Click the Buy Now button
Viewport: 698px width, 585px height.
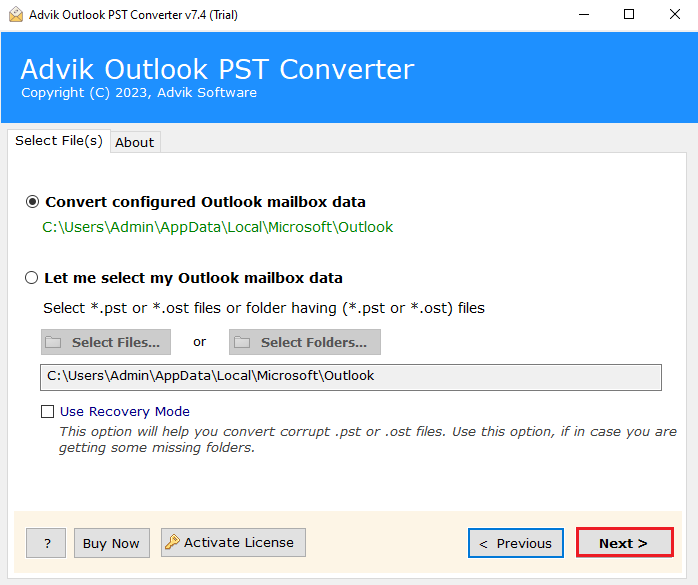click(112, 543)
